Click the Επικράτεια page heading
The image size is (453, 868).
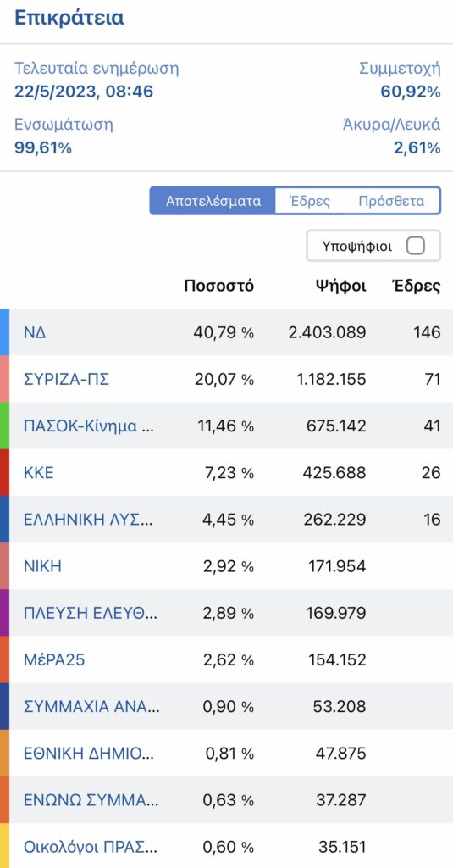(x=69, y=18)
